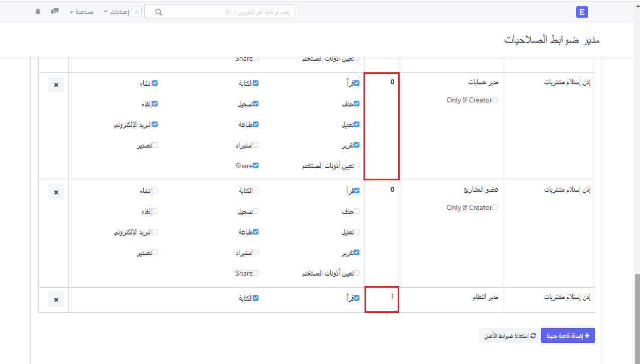Image resolution: width=640 pixels, height=364 pixels.
Task: Enable البريد الإلكتروني checkbox for عضو المشاريع
Action: tap(155, 232)
